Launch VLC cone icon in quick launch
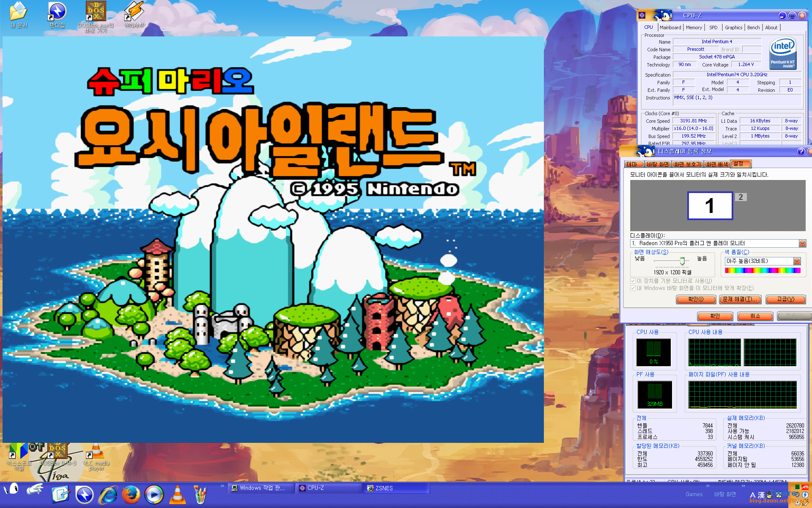The width and height of the screenshot is (812, 508). pos(177,494)
